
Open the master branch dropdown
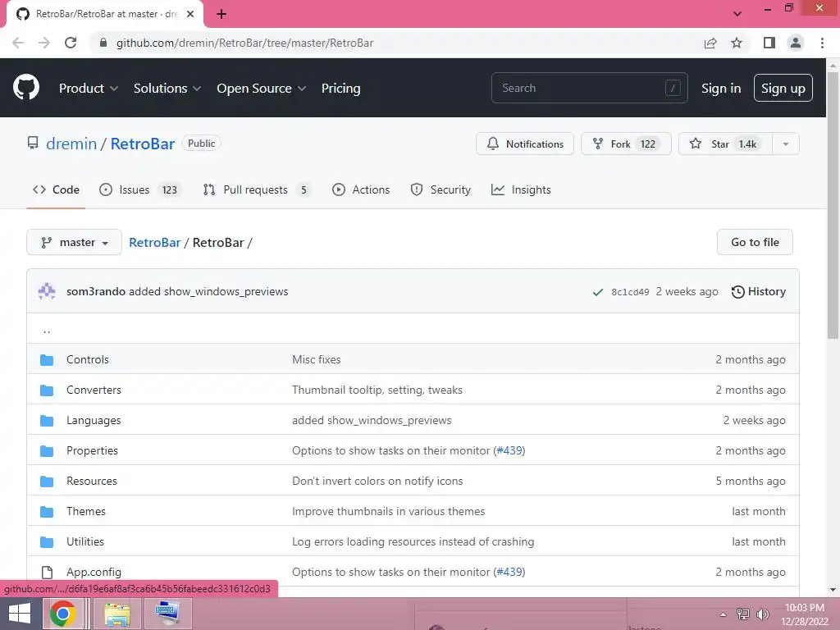click(x=74, y=243)
